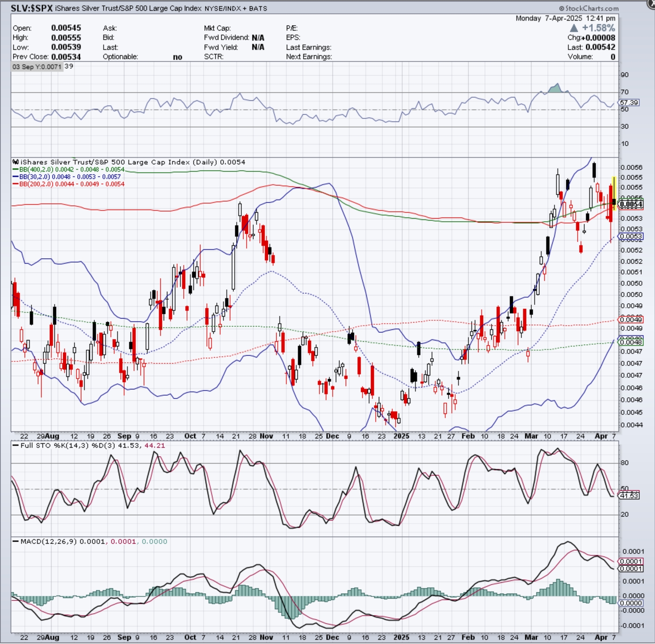Click the blue-boxed 0.0053 price tag
The image size is (655, 644).
pyautogui.click(x=631, y=237)
